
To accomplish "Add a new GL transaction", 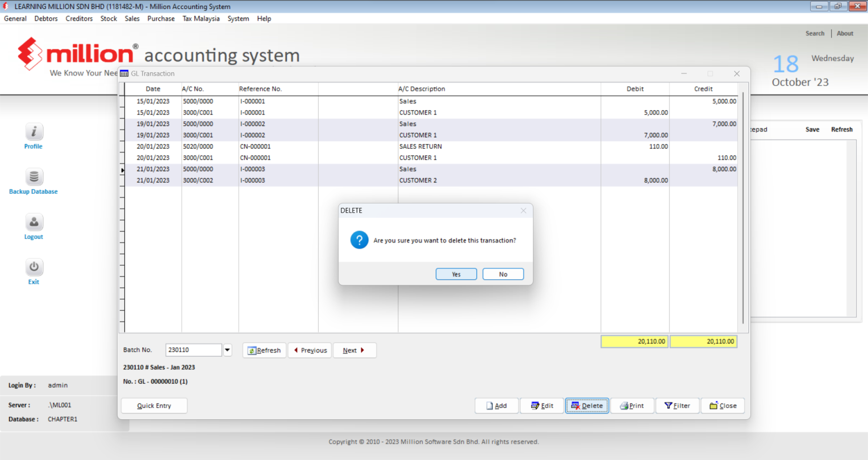I will (x=496, y=405).
